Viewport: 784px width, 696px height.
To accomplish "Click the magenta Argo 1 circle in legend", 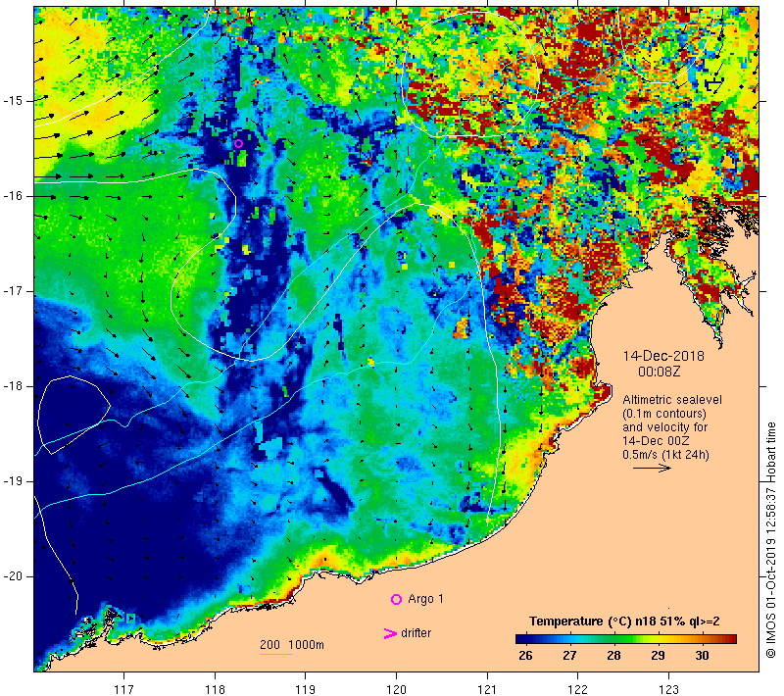I will 396,599.
